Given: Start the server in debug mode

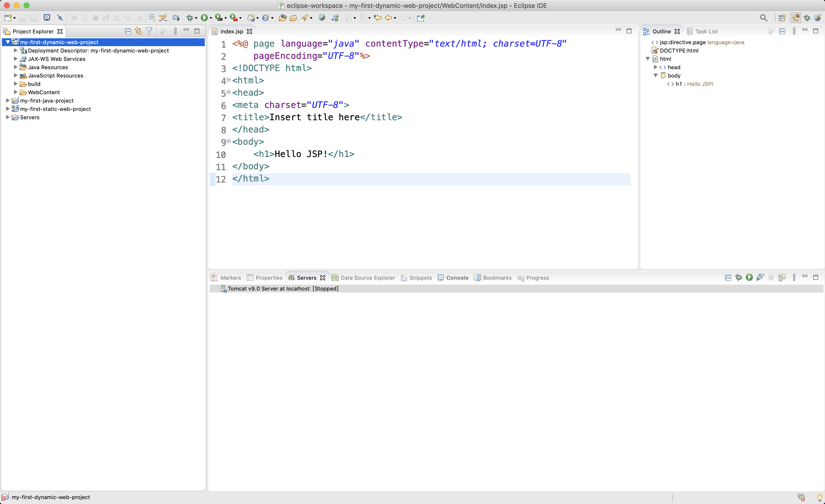Looking at the screenshot, I should tap(739, 278).
